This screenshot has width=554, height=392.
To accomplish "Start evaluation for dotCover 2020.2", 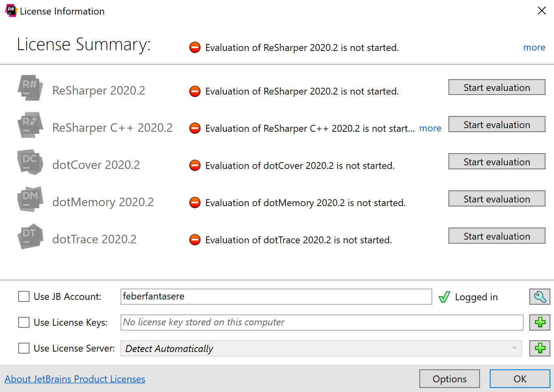I will tap(497, 162).
